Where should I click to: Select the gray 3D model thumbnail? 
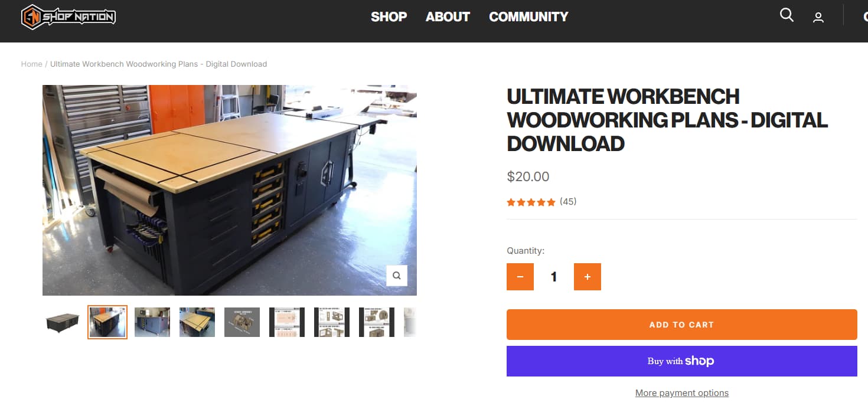(x=242, y=322)
